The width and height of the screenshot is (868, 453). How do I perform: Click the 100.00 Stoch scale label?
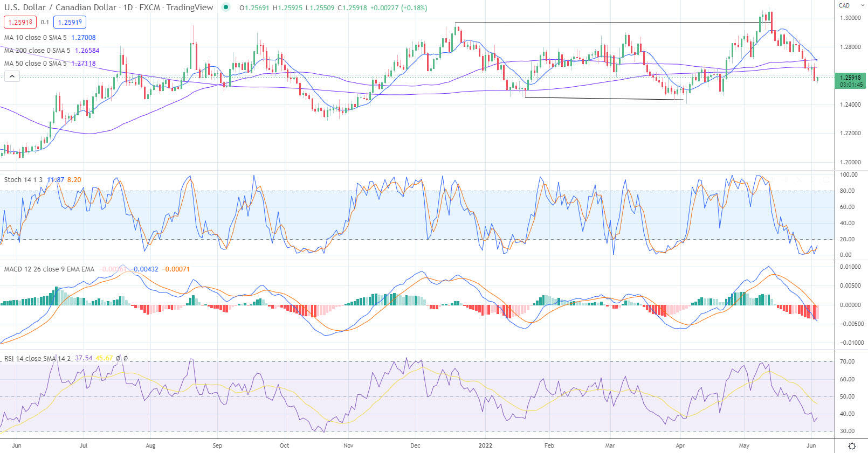point(849,175)
